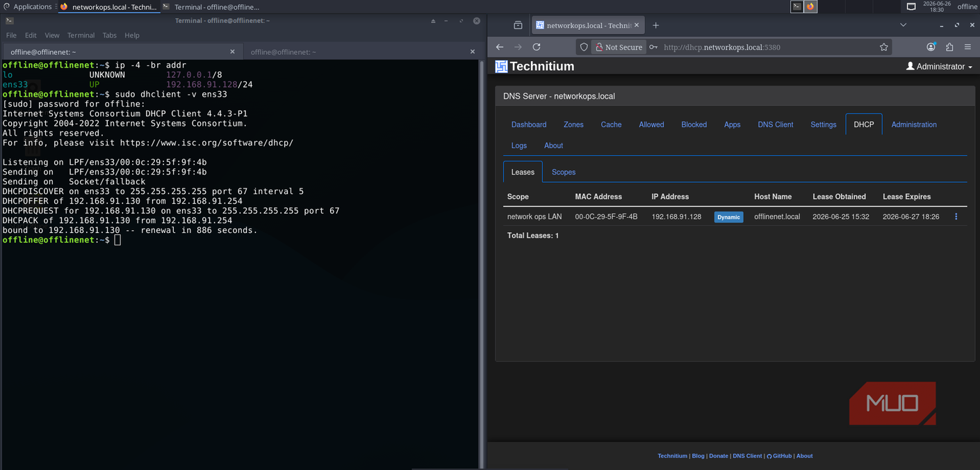Go to the Apps tab
This screenshot has height=470, width=980.
732,124
